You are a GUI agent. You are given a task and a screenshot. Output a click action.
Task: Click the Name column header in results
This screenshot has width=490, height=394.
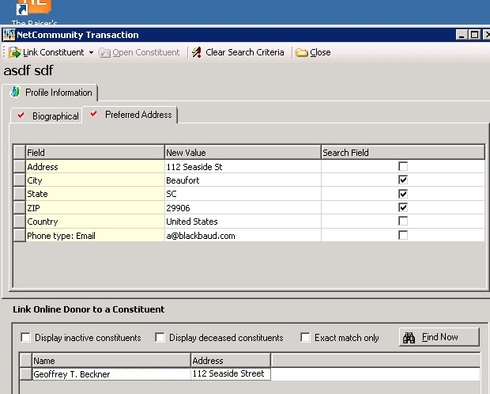[x=111, y=360]
